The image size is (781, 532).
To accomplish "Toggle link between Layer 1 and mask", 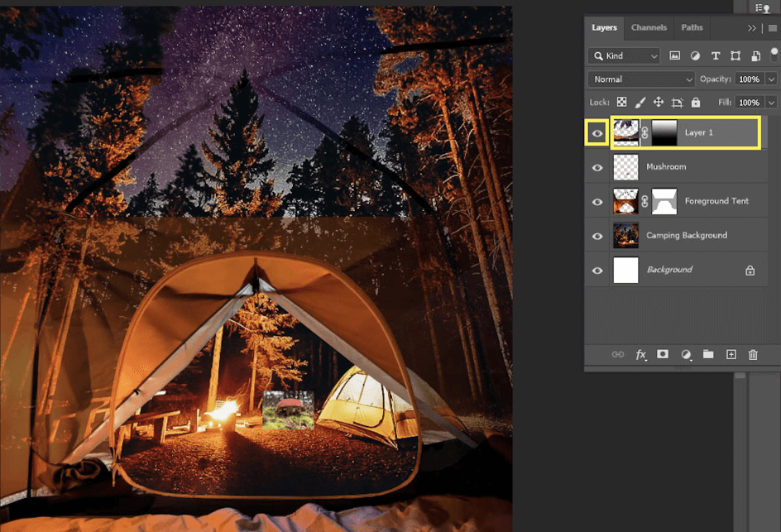I will click(645, 132).
